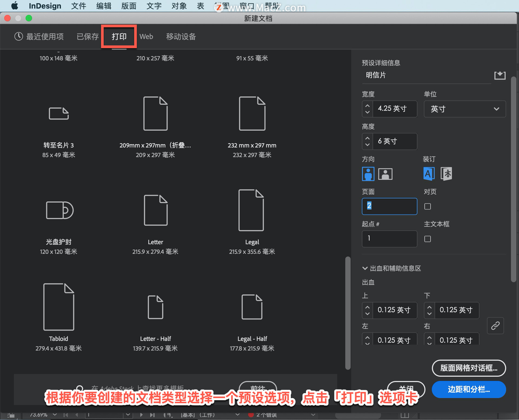Viewport: 519px width, 420px height.
Task: Select the Tabloid page preset
Action: tap(59, 307)
